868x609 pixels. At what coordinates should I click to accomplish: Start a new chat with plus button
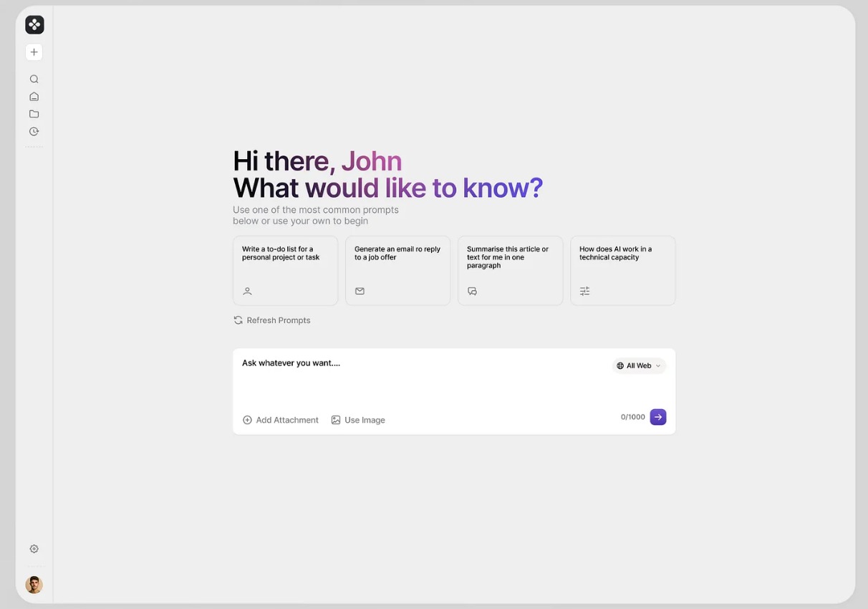[34, 52]
